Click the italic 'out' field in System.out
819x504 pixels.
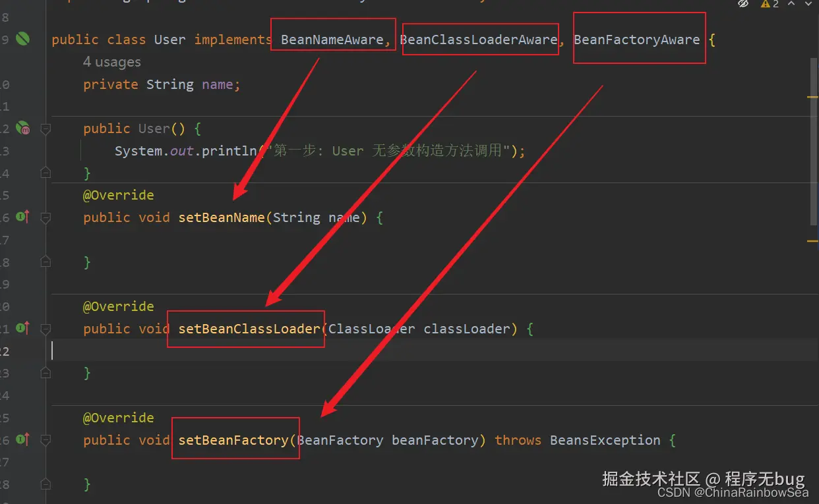[182, 151]
